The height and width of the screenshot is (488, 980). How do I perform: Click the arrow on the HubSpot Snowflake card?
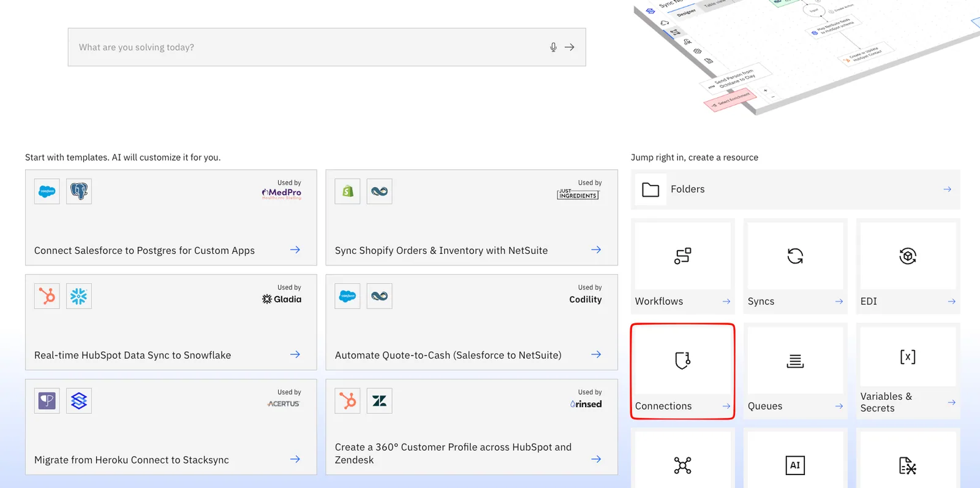click(295, 354)
